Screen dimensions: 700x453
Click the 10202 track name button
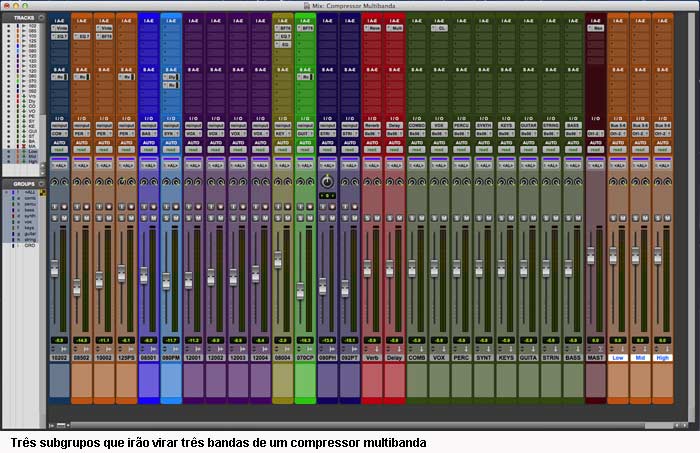point(59,357)
